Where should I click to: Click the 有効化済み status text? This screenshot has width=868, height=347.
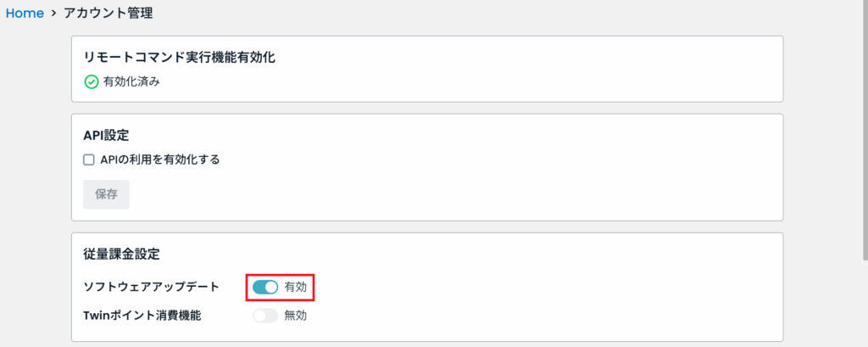click(x=131, y=82)
